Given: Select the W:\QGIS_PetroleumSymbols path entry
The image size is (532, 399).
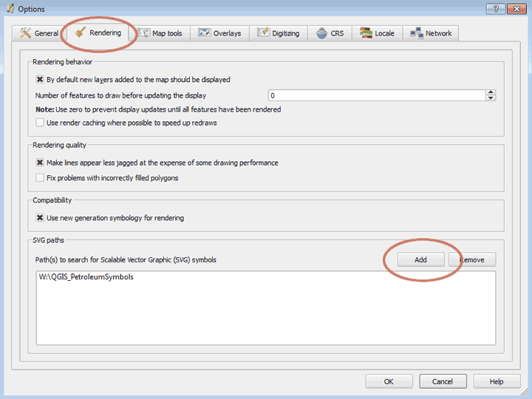Looking at the screenshot, I should click(x=86, y=278).
